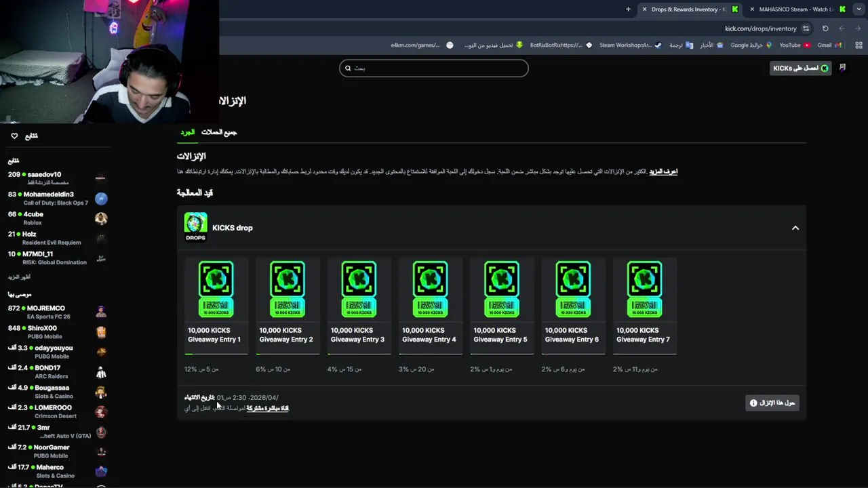
Task: Click the purple icon beside the KICKs button
Action: tap(842, 68)
